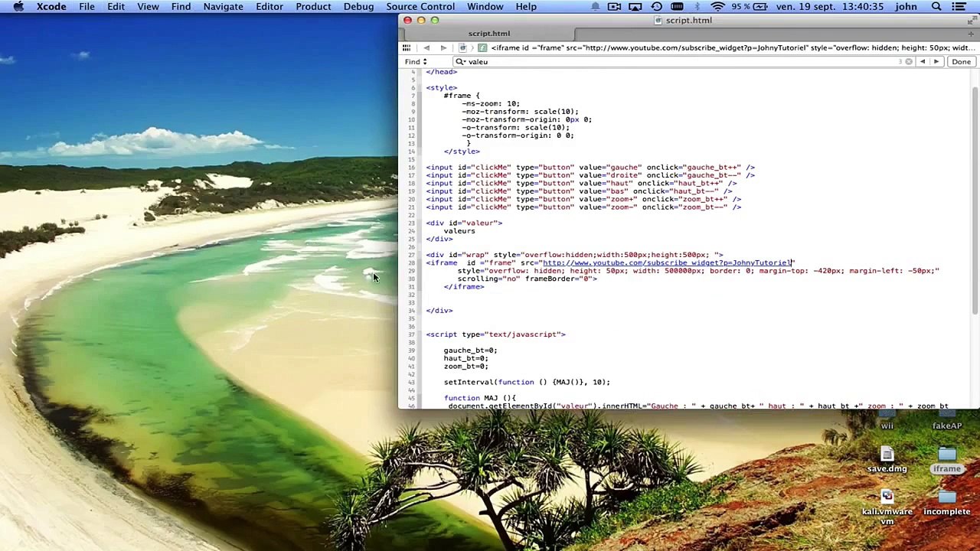This screenshot has height=551, width=980.
Task: Click the text 'function MAJ (){'
Action: [480, 398]
